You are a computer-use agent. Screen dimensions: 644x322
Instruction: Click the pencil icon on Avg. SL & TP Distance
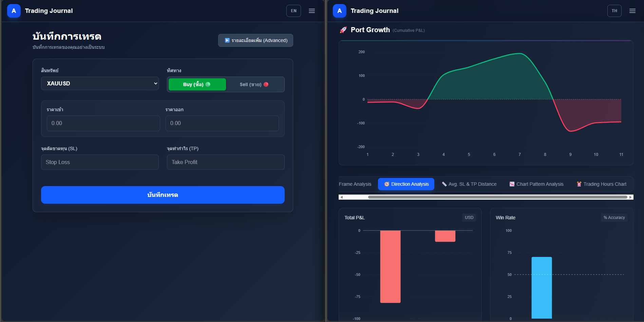[x=444, y=184]
